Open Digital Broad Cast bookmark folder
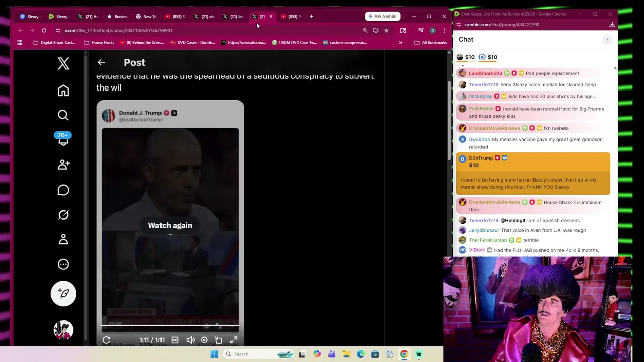The height and width of the screenshot is (362, 644). coord(54,42)
